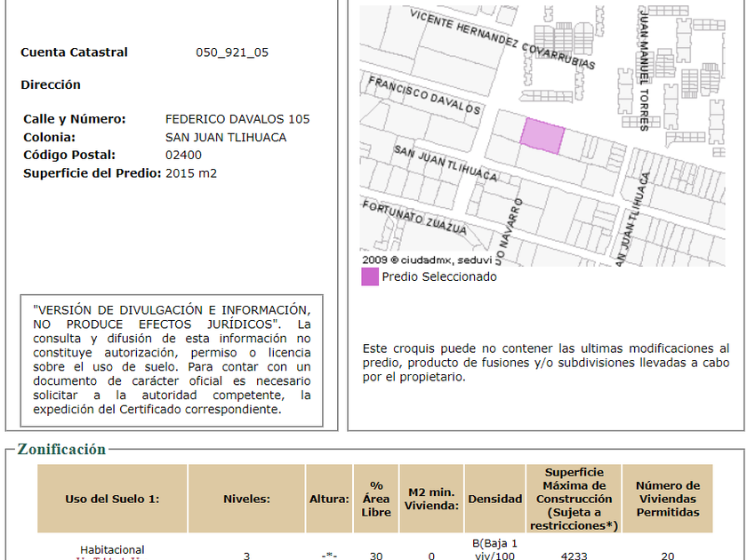Open the Habitacional land use entry
This screenshot has width=747, height=560.
[112, 550]
